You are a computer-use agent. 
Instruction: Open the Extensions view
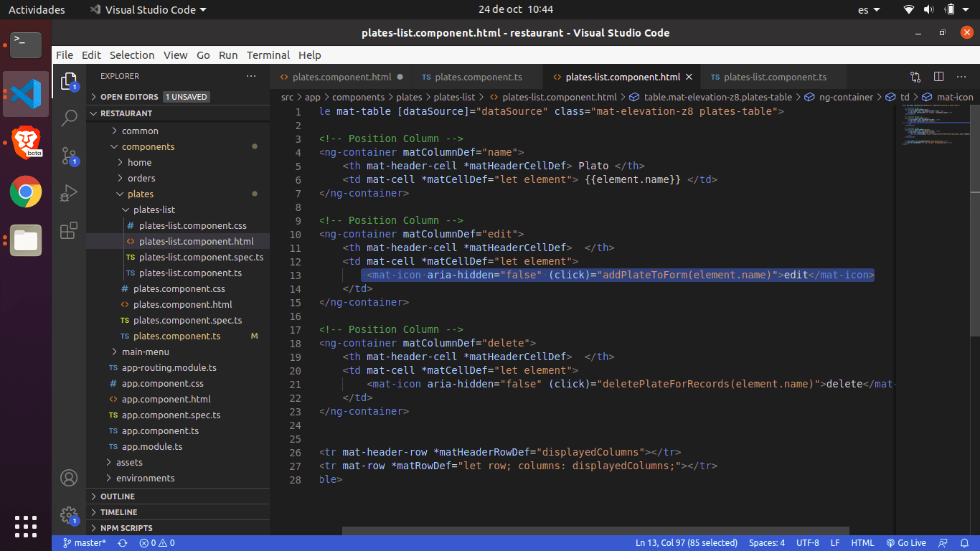[69, 230]
